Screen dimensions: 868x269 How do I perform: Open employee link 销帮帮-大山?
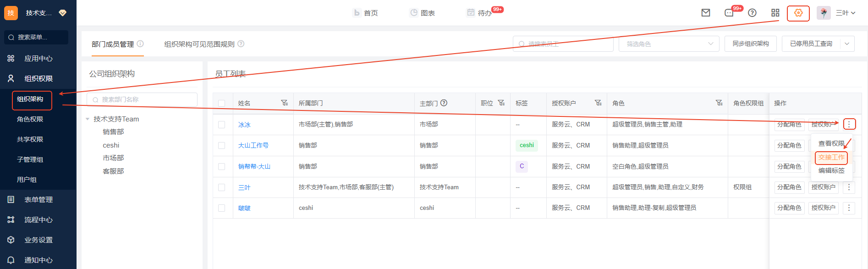coord(254,166)
